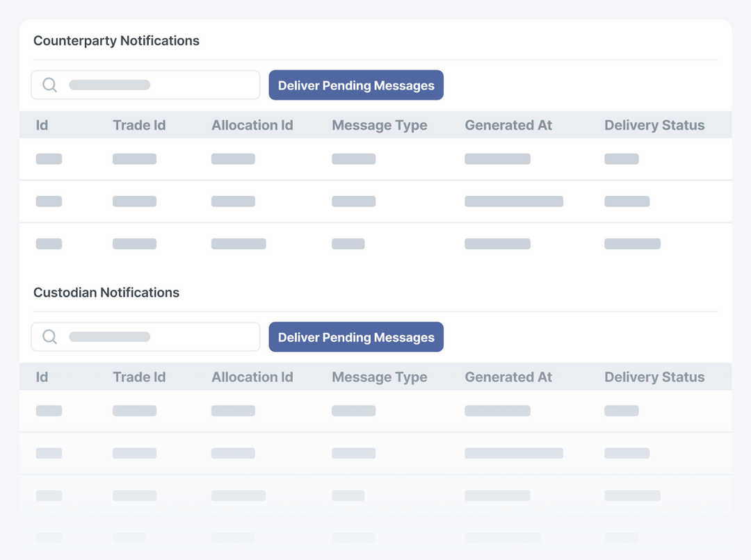Sort Custodian table by Generated At
The width and height of the screenshot is (751, 560).
coord(508,377)
